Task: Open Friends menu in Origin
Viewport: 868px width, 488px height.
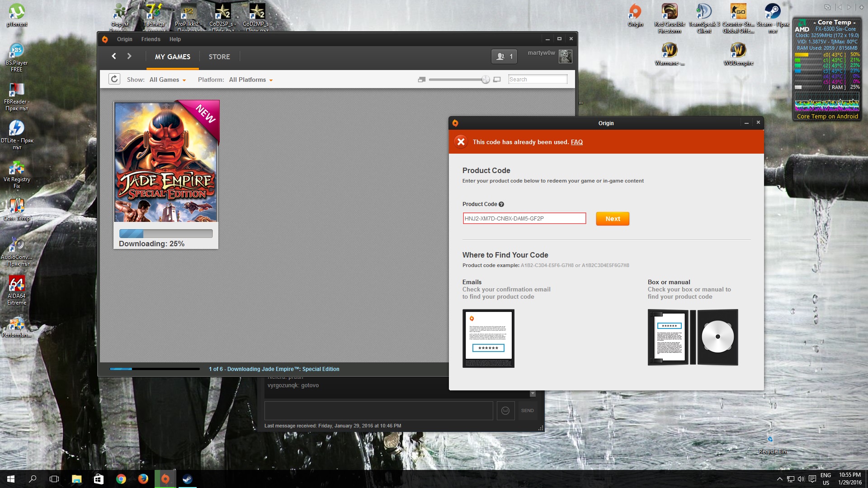Action: click(151, 39)
